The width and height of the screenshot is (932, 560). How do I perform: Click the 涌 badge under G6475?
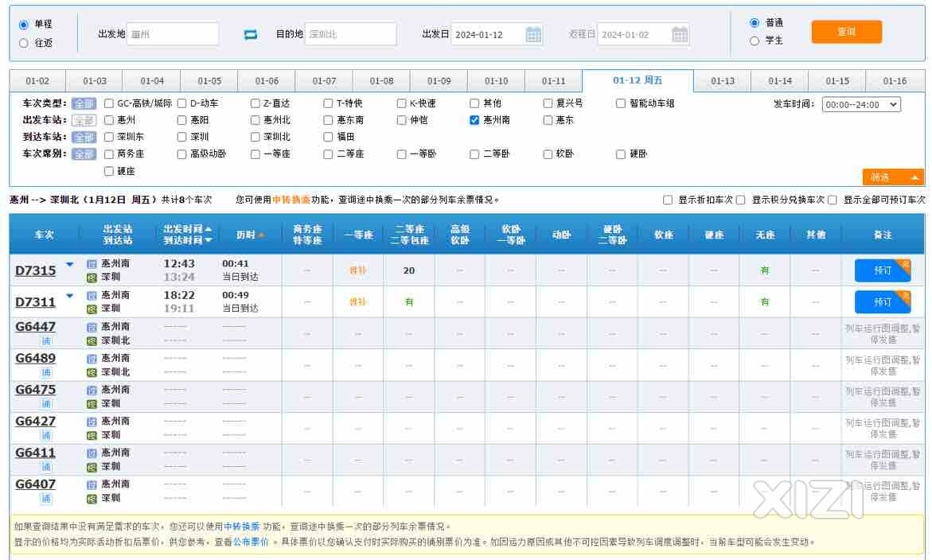[46, 404]
